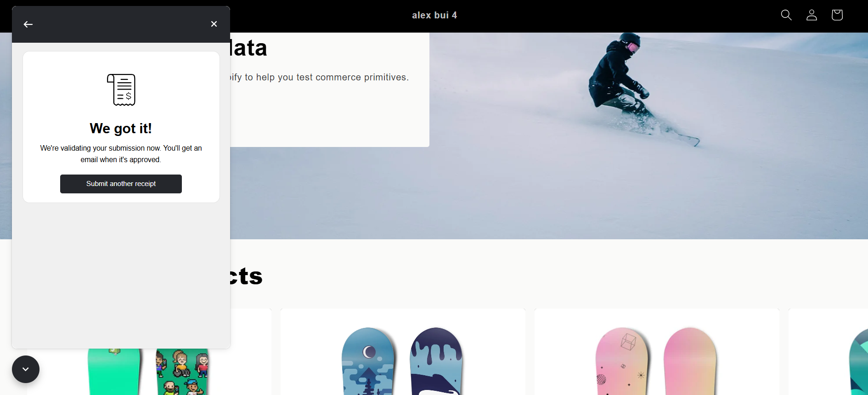Image resolution: width=868 pixels, height=395 pixels.
Task: Open the store search
Action: click(x=786, y=15)
